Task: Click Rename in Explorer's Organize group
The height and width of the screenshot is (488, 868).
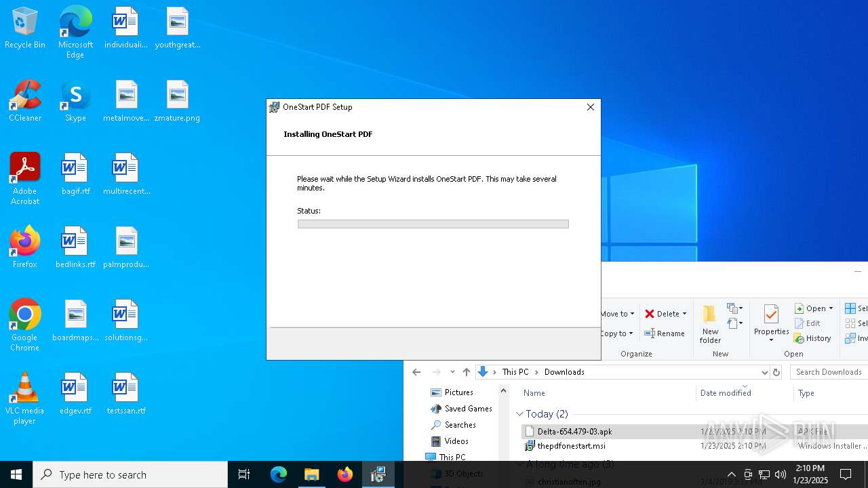Action: pos(664,333)
